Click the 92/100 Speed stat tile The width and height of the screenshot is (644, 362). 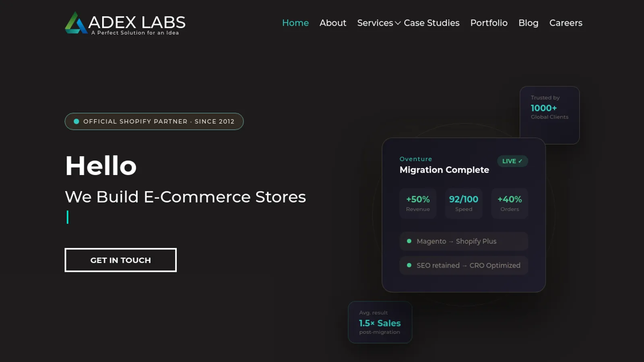[464, 204]
